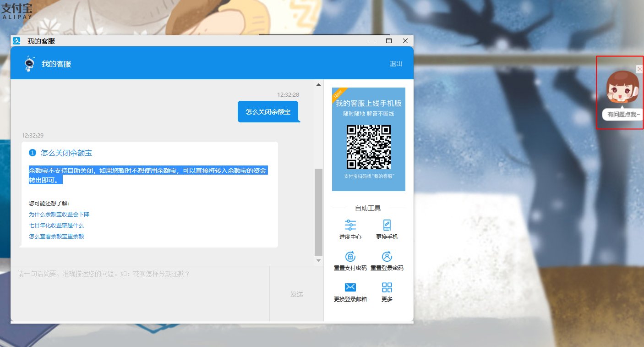
Task: Maximize the 我的客服 window
Action: (x=389, y=41)
